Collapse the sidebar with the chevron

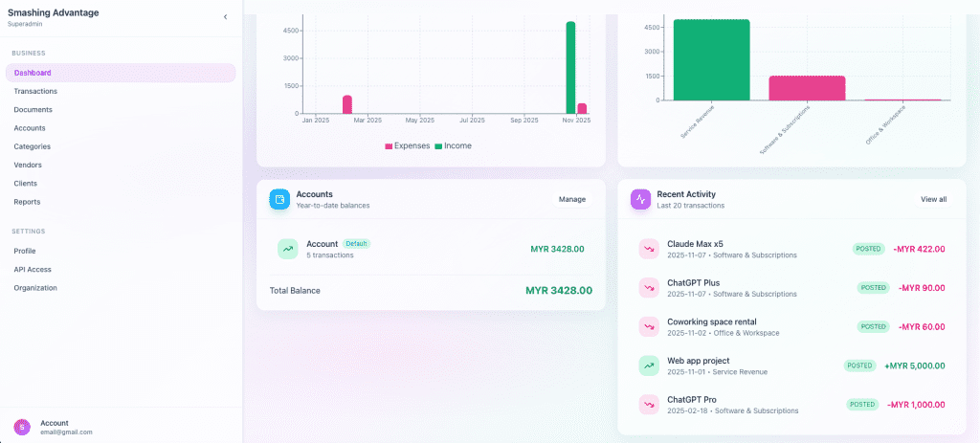click(225, 17)
